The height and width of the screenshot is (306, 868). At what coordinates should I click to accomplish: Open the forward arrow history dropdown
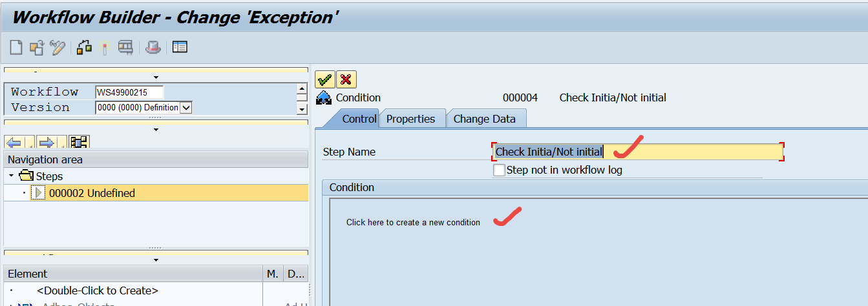point(61,143)
